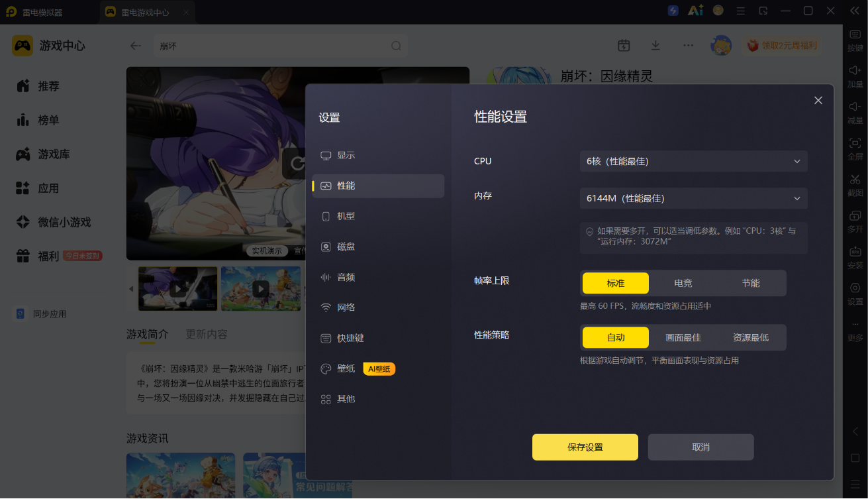Select 节能 frame rate limit
This screenshot has height=499, width=868.
coord(751,283)
